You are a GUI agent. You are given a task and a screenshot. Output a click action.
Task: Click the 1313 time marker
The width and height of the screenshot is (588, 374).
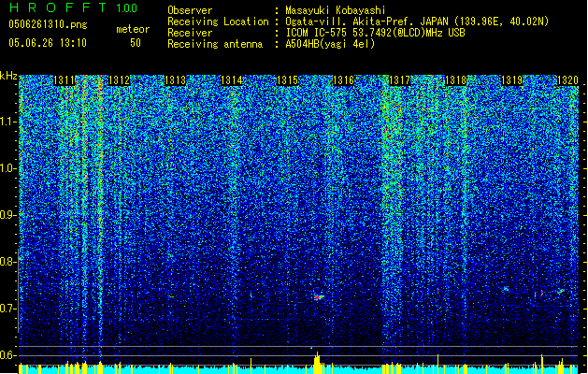[x=175, y=80]
